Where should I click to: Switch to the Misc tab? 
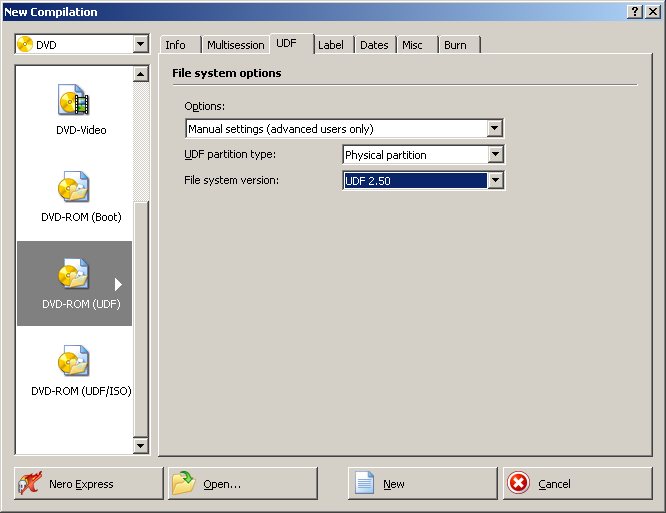pos(417,45)
